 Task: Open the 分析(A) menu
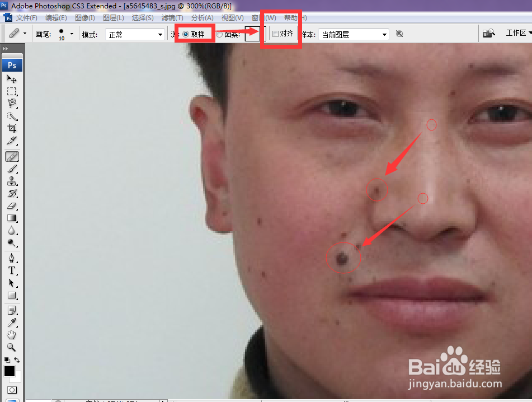point(202,18)
